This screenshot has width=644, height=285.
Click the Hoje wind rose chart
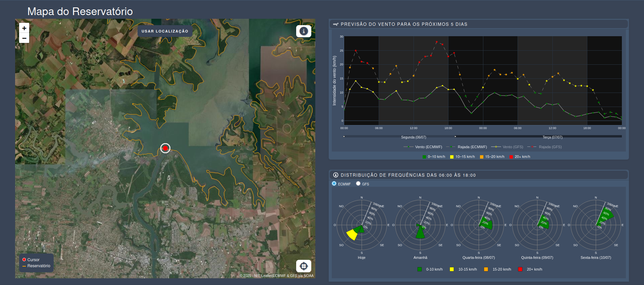[362, 225]
